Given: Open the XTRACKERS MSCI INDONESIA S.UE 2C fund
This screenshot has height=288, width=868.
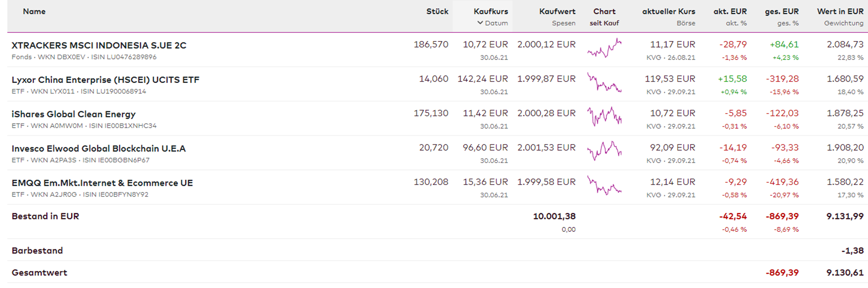Looking at the screenshot, I should tap(99, 45).
